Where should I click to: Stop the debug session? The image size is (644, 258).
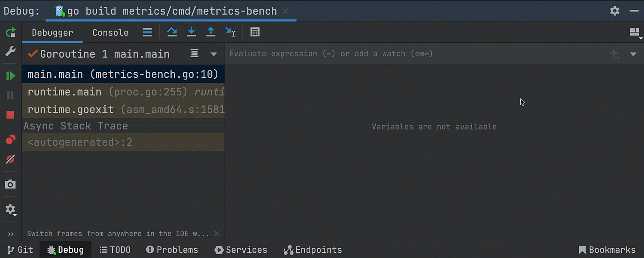click(10, 115)
